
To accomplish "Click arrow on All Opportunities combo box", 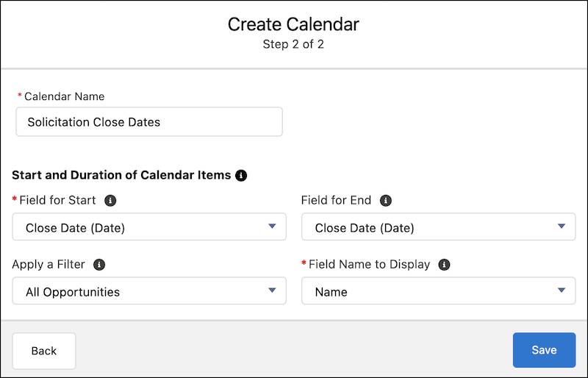I will click(272, 290).
